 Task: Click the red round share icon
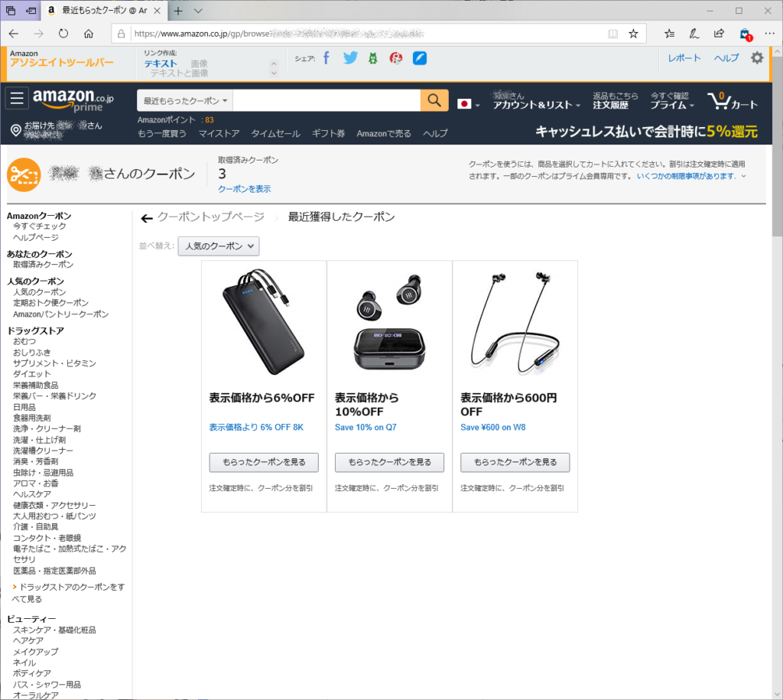click(396, 58)
